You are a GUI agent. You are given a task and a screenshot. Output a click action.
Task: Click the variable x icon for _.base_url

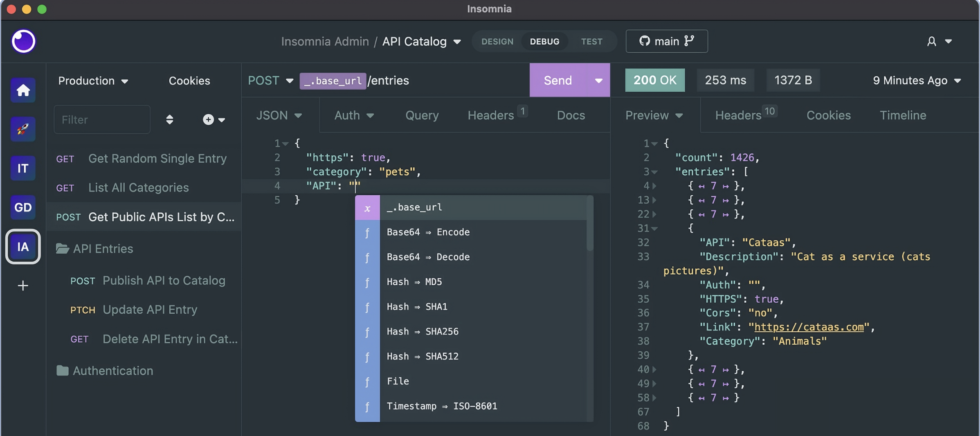(367, 207)
